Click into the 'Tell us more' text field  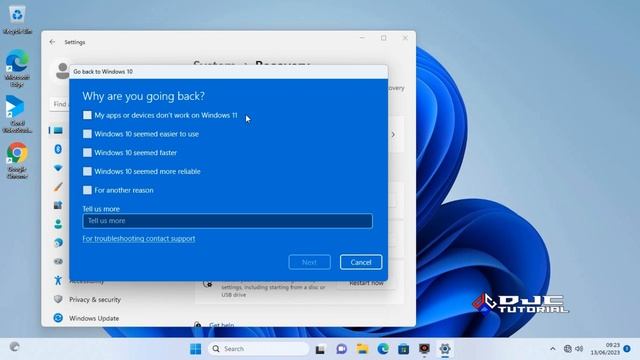pos(227,221)
